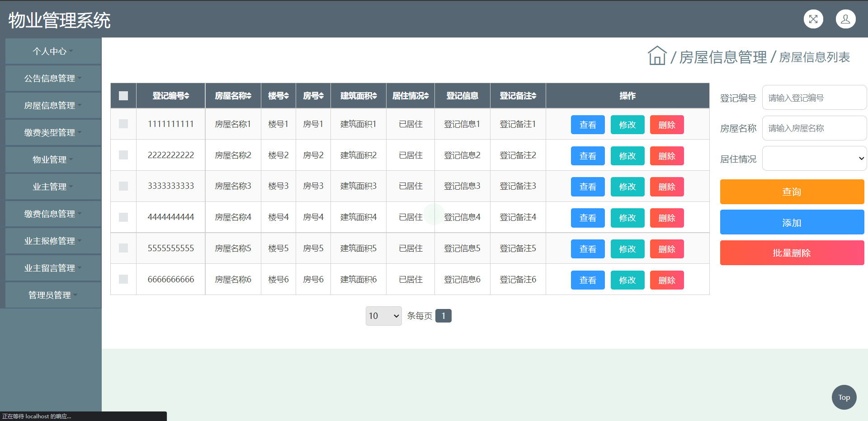Viewport: 868px width, 421px height.
Task: Expand 房屋信息管理 sidebar menu
Action: click(53, 105)
